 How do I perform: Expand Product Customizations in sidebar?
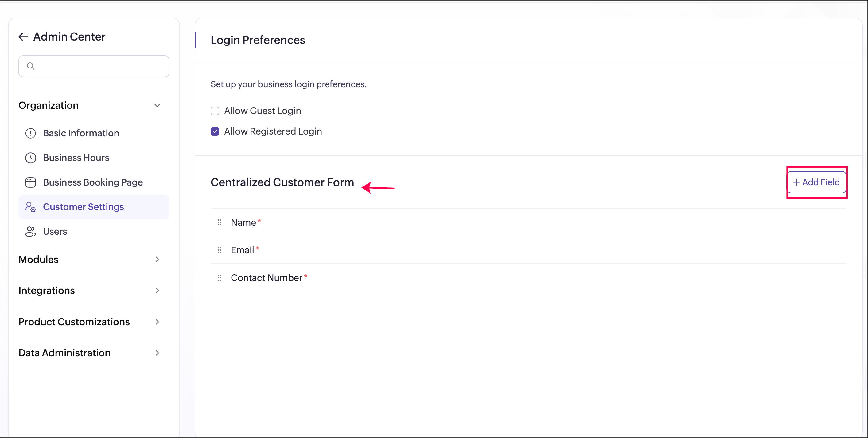tap(157, 322)
